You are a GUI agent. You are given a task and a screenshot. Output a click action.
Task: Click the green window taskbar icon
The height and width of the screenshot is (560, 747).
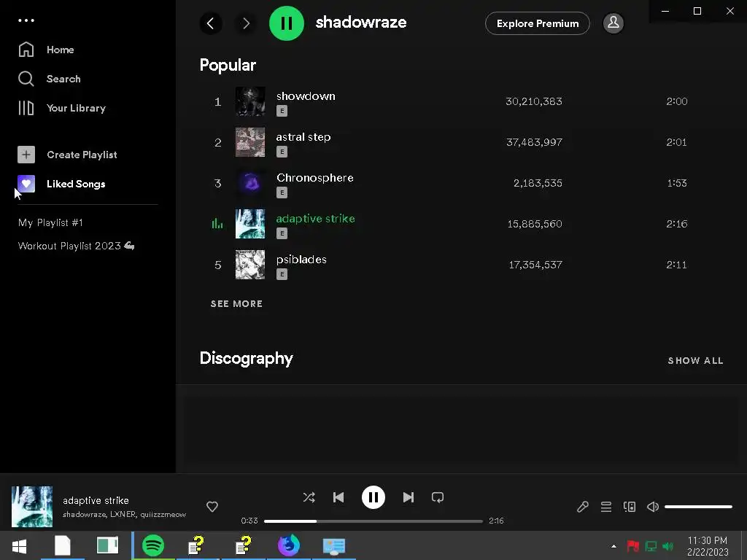coord(107,545)
